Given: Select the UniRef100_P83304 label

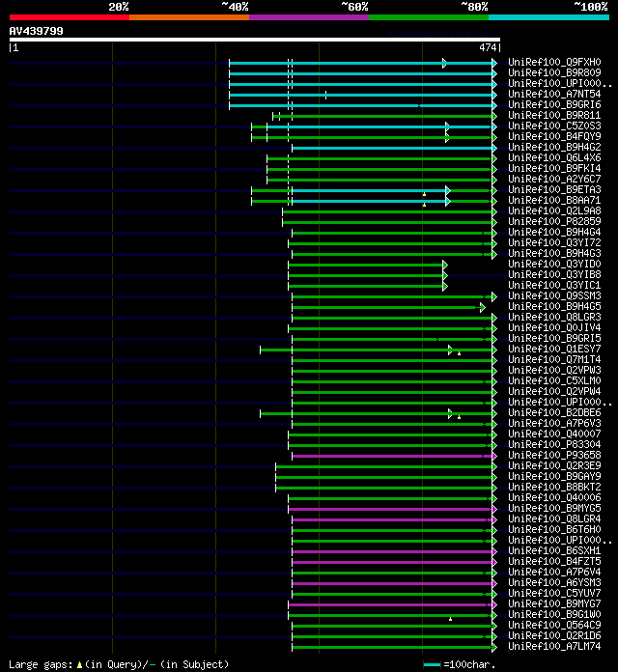Looking at the screenshot, I should point(554,444).
